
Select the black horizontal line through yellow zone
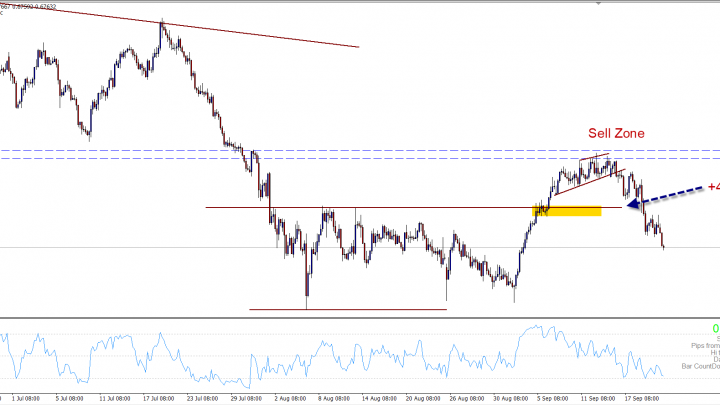pos(400,208)
